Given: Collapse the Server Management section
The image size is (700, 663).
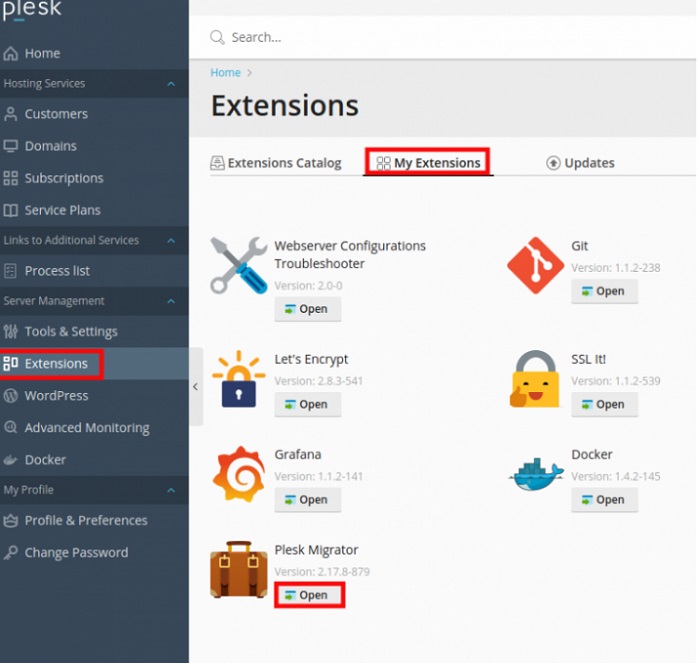Looking at the screenshot, I should tap(171, 301).
